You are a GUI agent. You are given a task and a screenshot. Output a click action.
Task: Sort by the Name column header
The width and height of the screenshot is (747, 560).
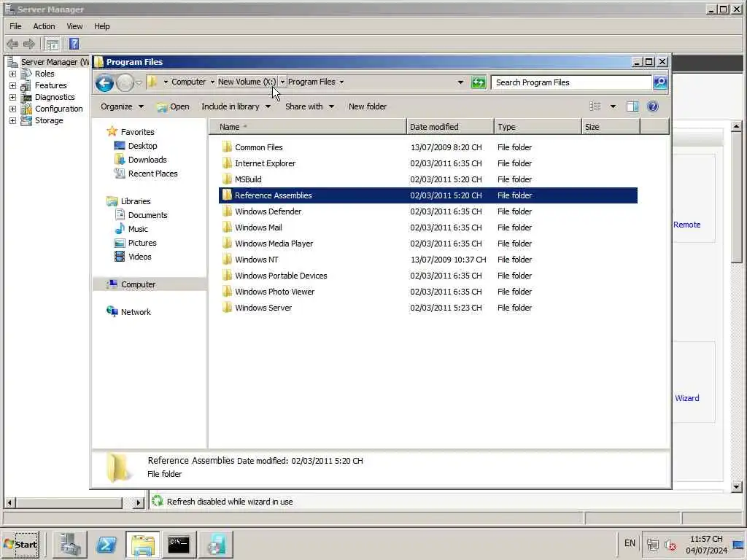[308, 127]
